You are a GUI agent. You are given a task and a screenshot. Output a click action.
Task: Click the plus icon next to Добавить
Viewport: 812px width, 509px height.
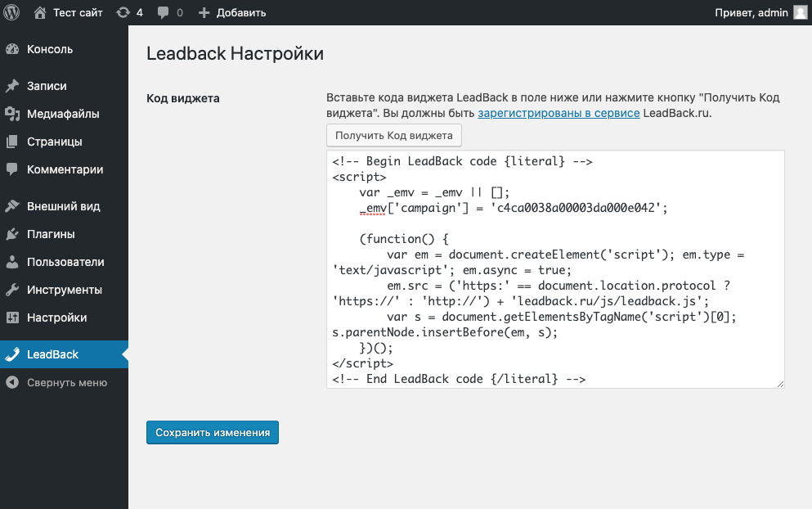204,12
